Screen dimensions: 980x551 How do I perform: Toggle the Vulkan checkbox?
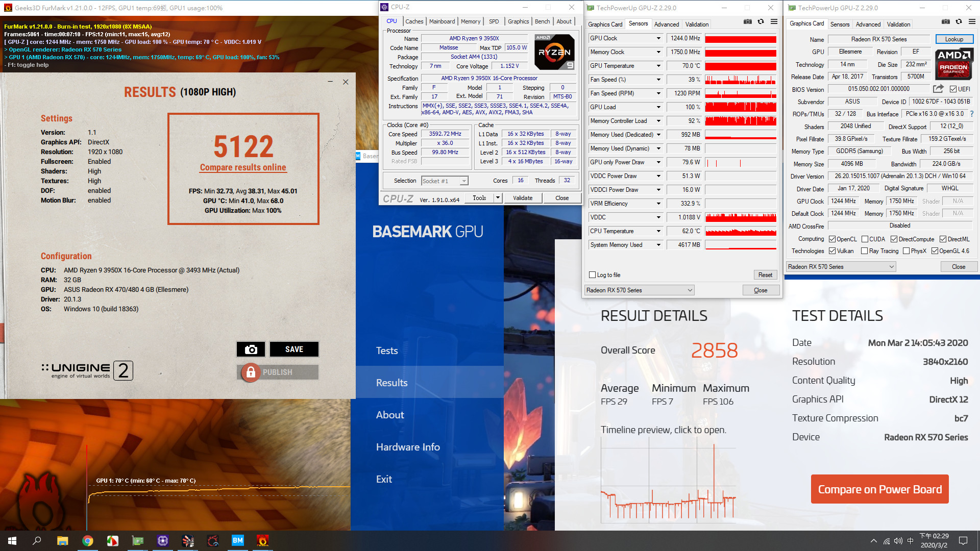tap(832, 251)
